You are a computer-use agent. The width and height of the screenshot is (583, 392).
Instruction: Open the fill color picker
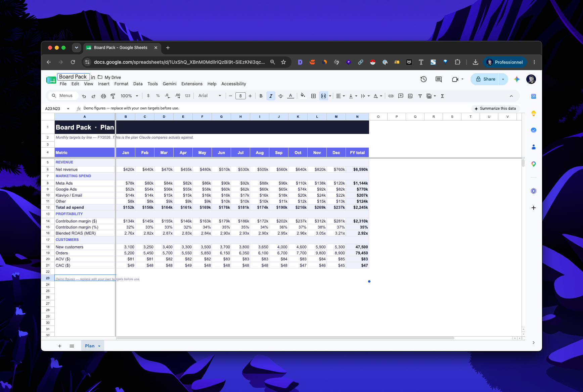(x=303, y=96)
